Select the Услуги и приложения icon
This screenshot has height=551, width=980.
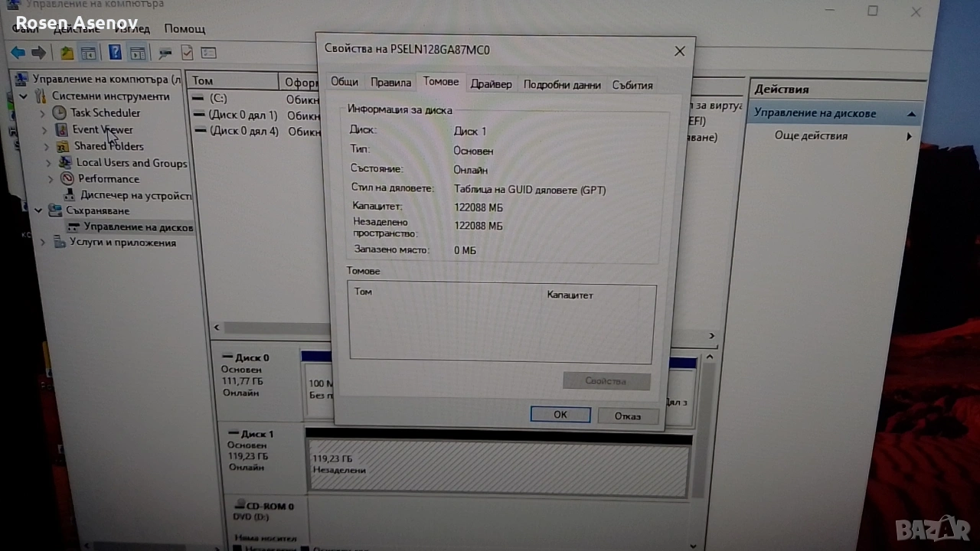click(x=59, y=243)
